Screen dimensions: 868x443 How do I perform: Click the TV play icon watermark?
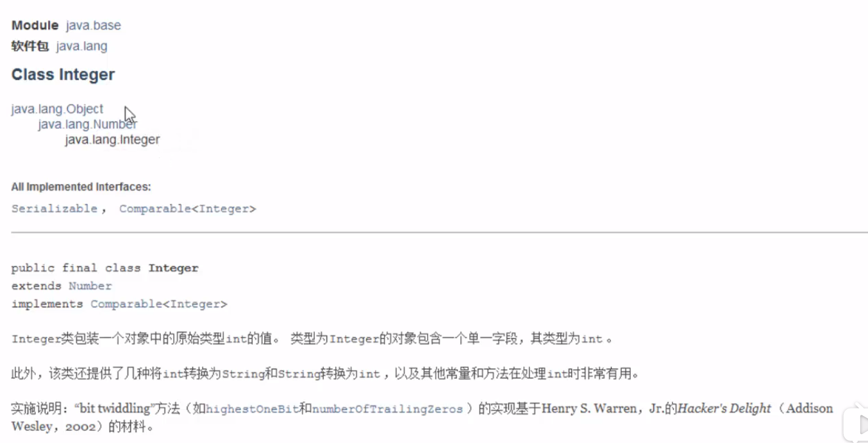coord(856,422)
